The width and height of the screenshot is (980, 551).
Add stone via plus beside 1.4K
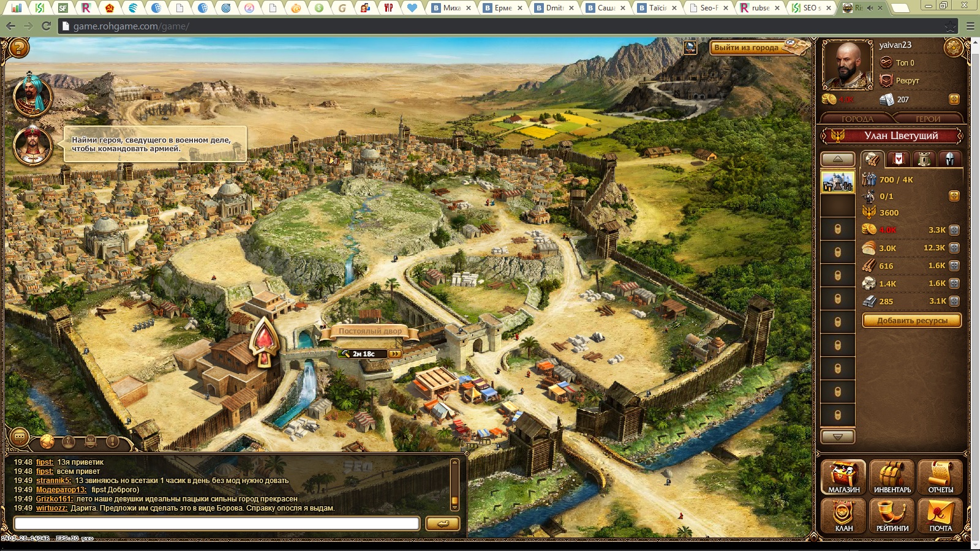tap(954, 283)
